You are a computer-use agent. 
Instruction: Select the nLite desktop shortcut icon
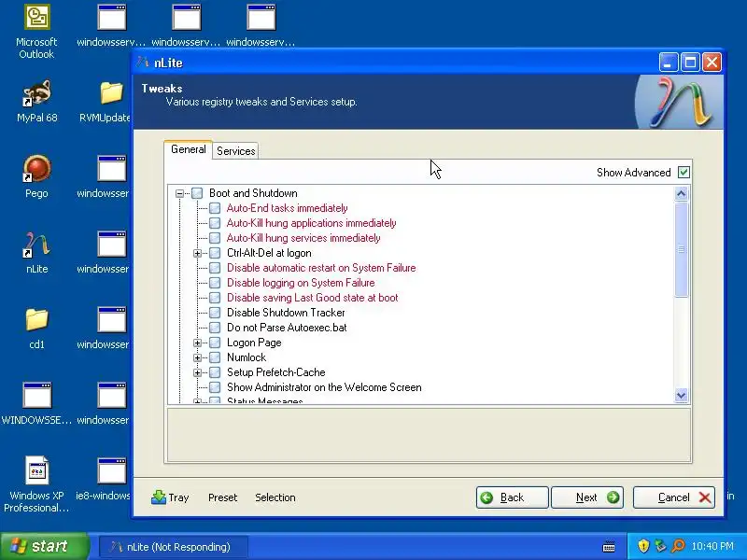pos(36,245)
